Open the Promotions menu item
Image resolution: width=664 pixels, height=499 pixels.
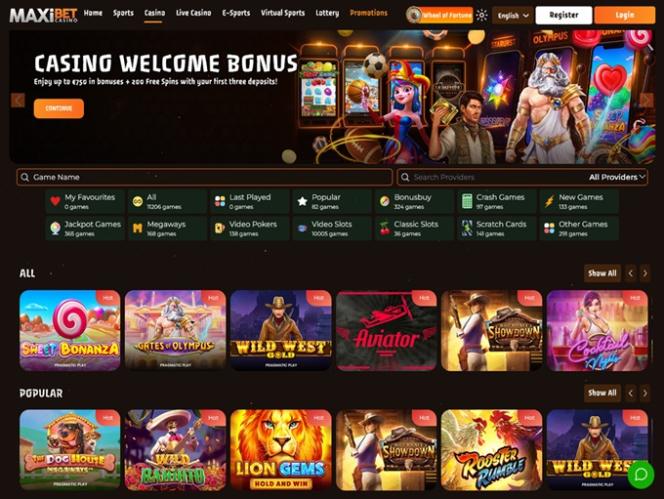tap(368, 13)
